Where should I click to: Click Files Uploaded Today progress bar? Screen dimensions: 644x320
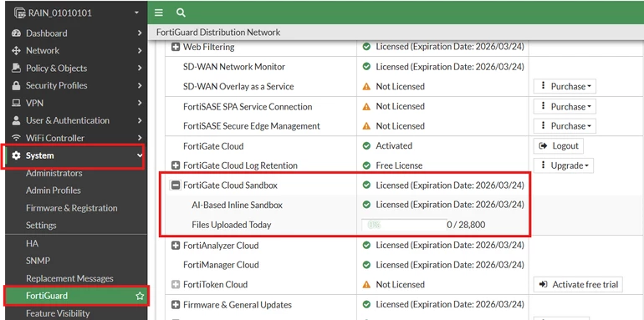coord(404,225)
